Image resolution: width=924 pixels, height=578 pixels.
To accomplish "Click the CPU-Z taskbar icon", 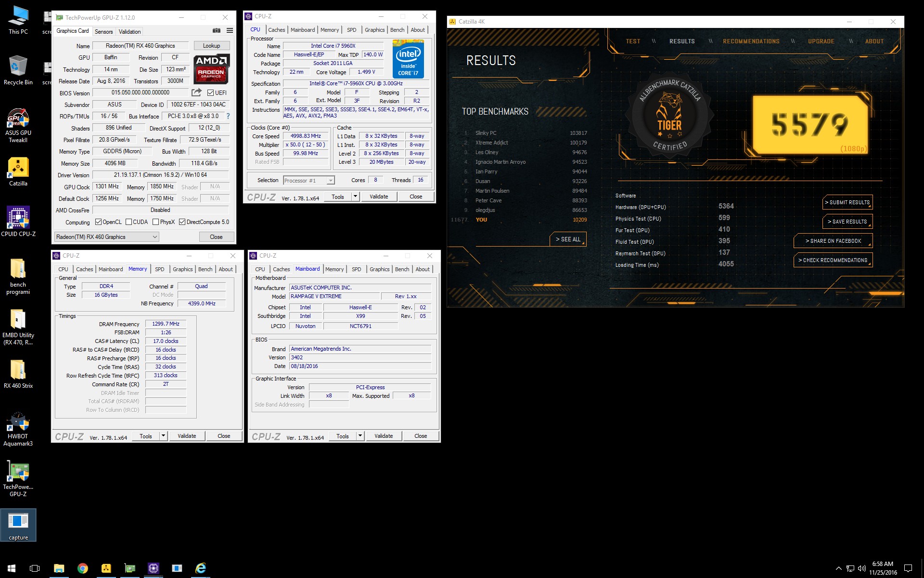I will [x=154, y=568].
